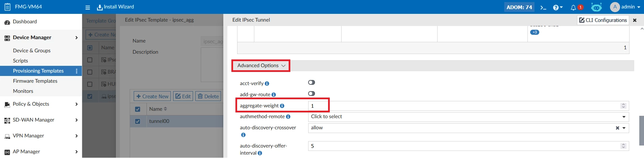Select the tunnel00 table row
Image resolution: width=644 pixels, height=158 pixels.
(x=176, y=121)
